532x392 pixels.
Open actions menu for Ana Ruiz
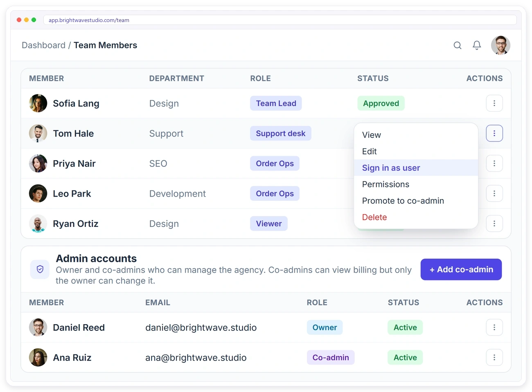[494, 358]
